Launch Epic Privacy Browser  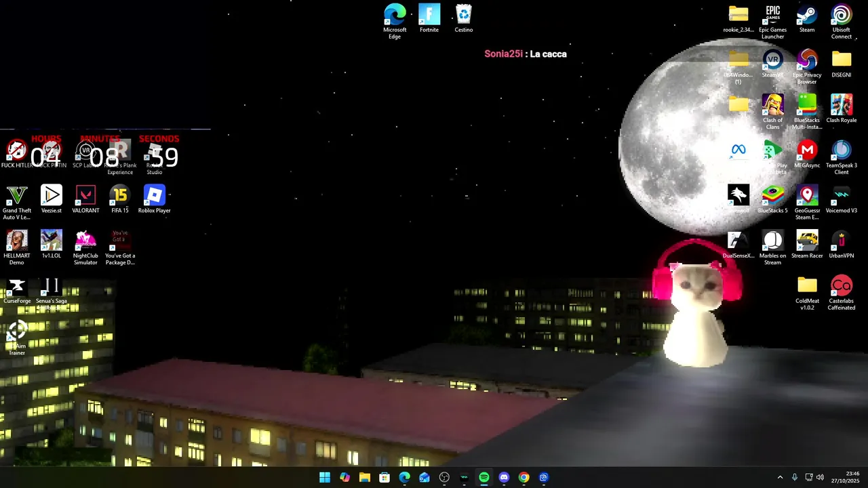(x=807, y=66)
